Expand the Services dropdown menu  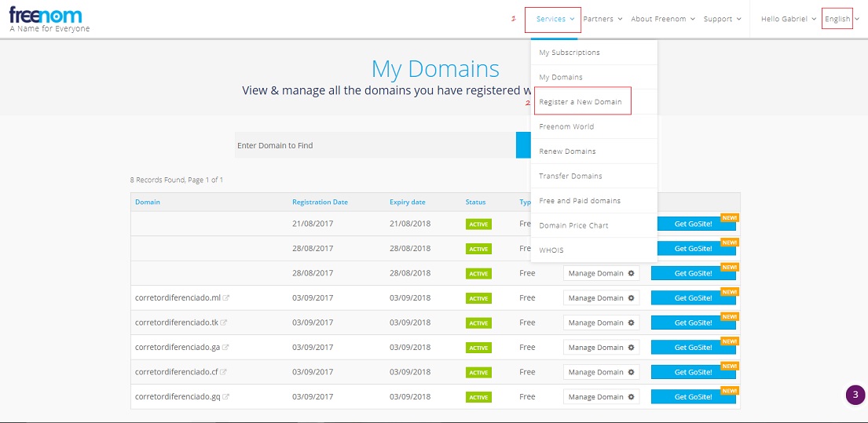[555, 19]
